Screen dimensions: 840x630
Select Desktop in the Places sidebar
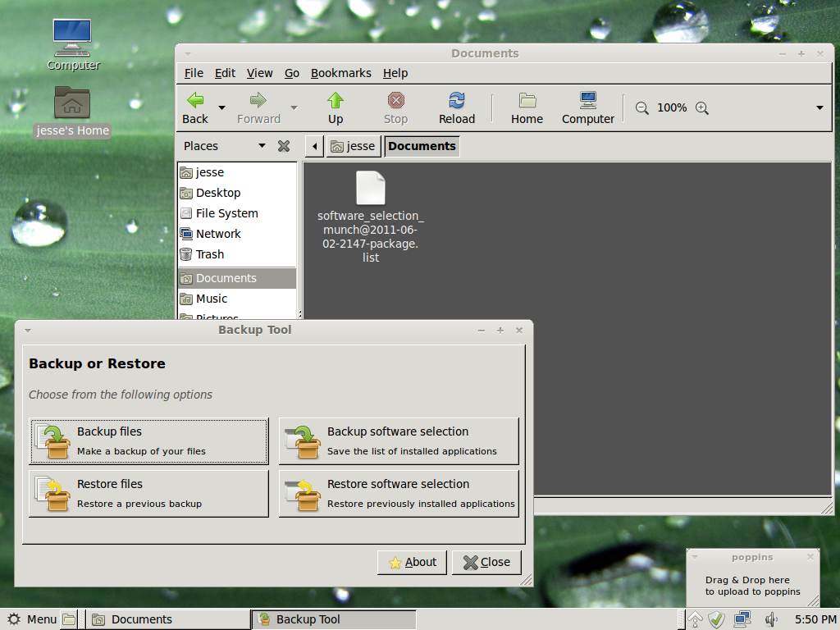[x=237, y=193]
